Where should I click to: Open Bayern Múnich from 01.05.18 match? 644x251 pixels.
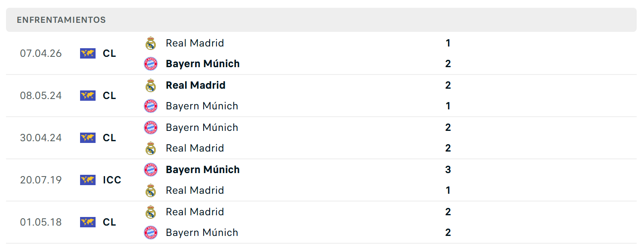202,232
